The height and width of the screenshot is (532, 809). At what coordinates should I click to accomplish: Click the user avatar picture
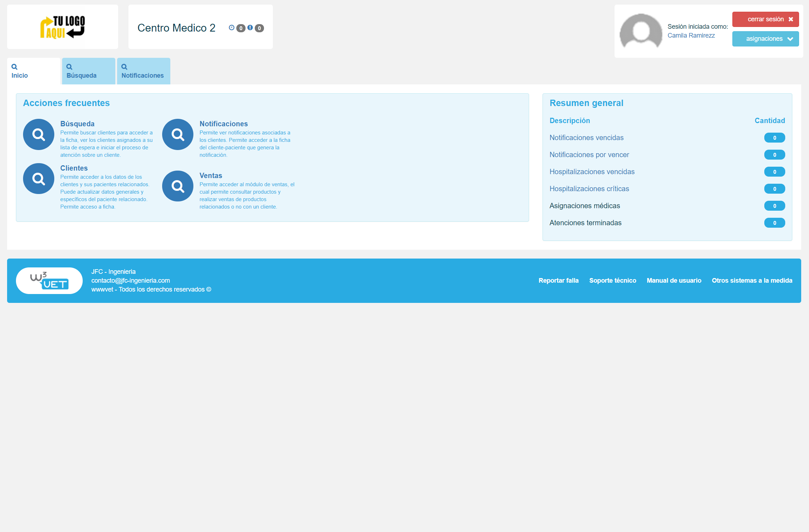pos(640,31)
